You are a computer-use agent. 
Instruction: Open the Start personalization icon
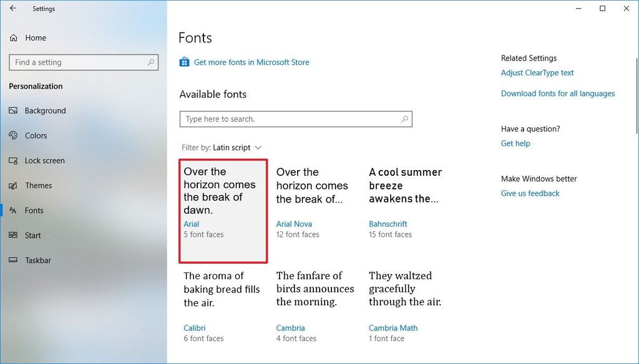(x=14, y=235)
